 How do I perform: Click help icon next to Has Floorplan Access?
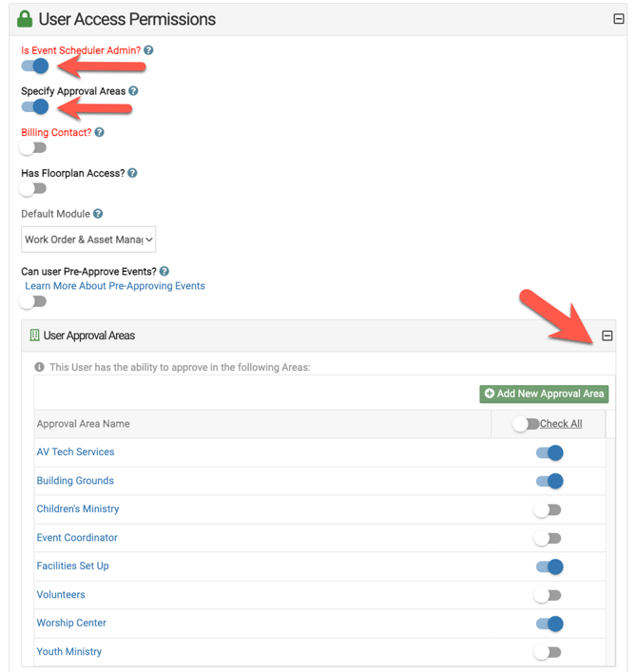132,173
